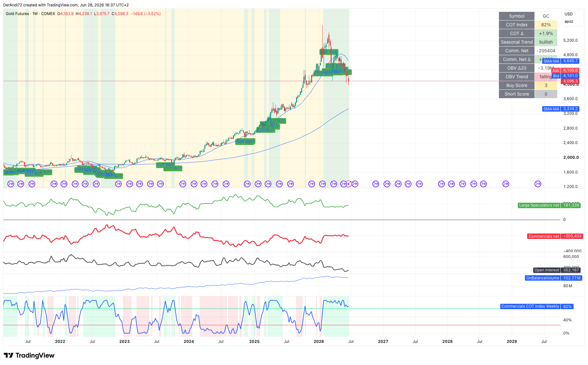The image size is (588, 365).
Task: Click the Open Interest label
Action: click(547, 270)
